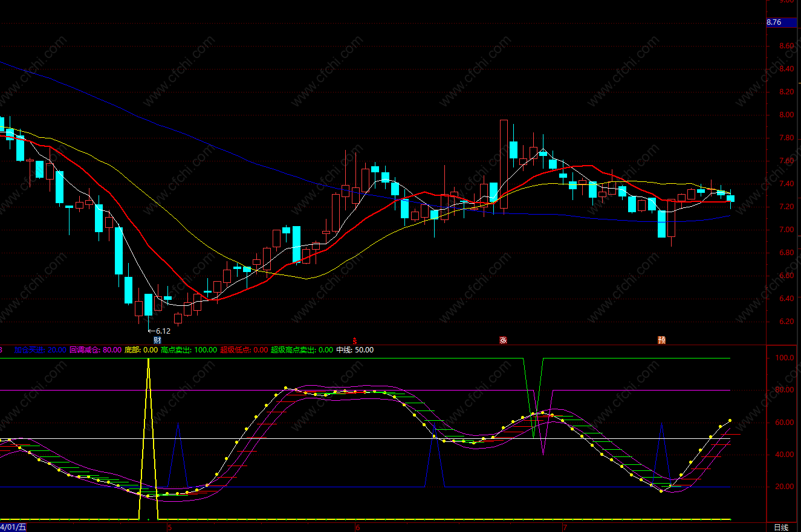Select the 加仓买进: 20.00 indicator label
This screenshot has height=532, width=801.
(x=41, y=349)
